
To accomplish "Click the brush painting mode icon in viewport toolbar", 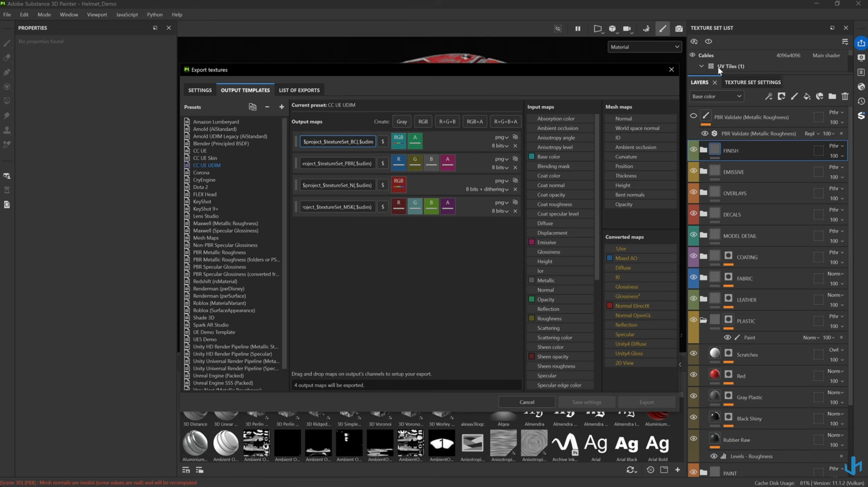I will [663, 29].
